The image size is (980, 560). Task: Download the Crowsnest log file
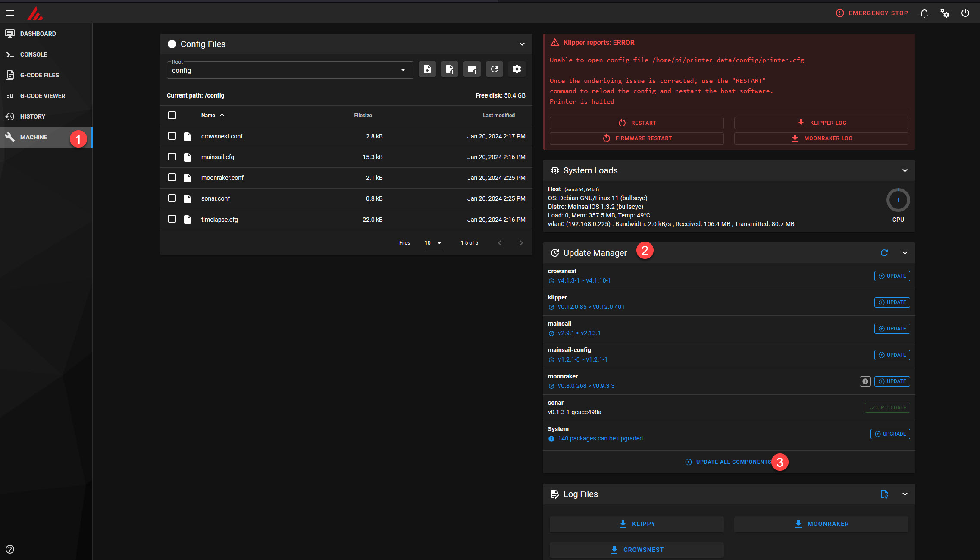tap(637, 550)
